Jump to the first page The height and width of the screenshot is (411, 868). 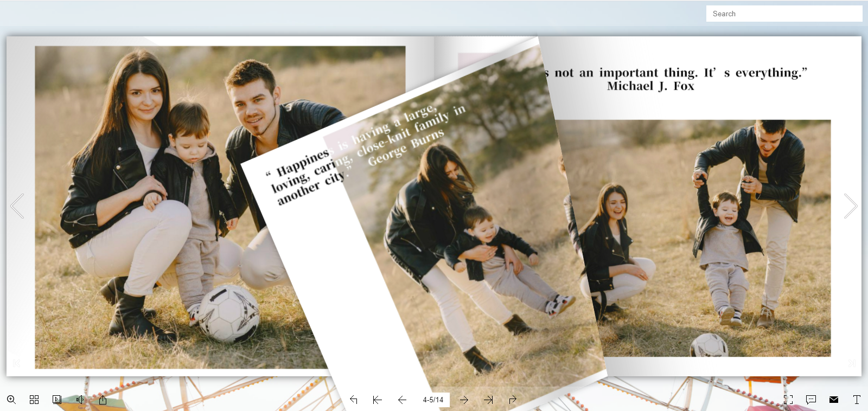378,400
